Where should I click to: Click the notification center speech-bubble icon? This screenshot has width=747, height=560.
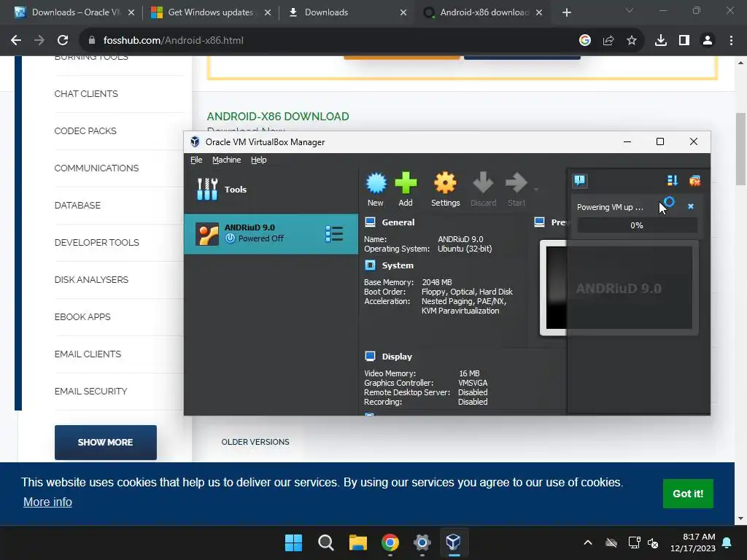[580, 181]
